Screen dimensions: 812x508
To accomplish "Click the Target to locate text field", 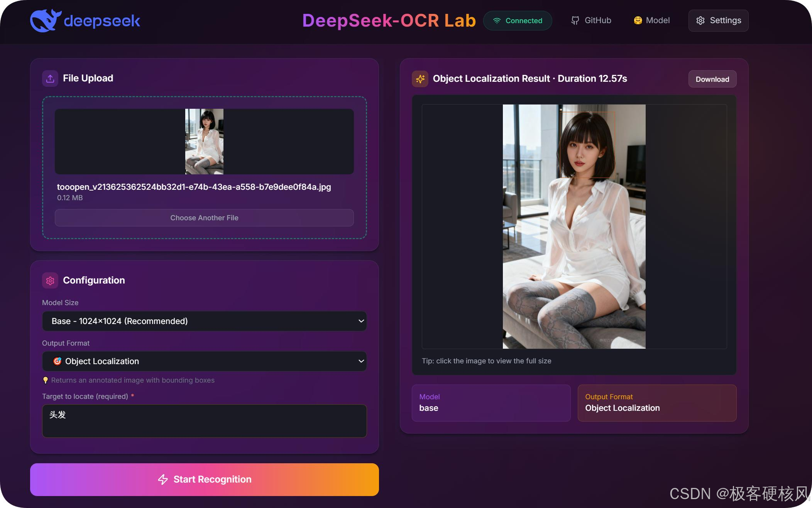I will 204,421.
